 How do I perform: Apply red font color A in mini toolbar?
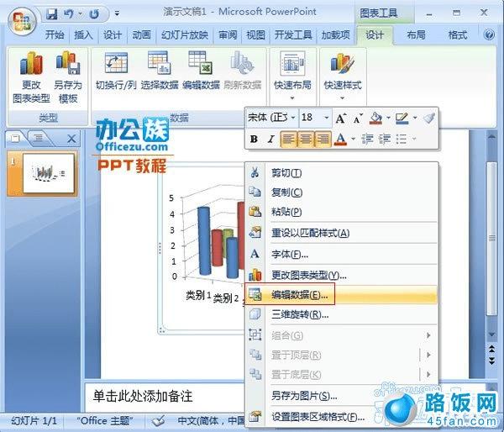pyautogui.click(x=341, y=140)
